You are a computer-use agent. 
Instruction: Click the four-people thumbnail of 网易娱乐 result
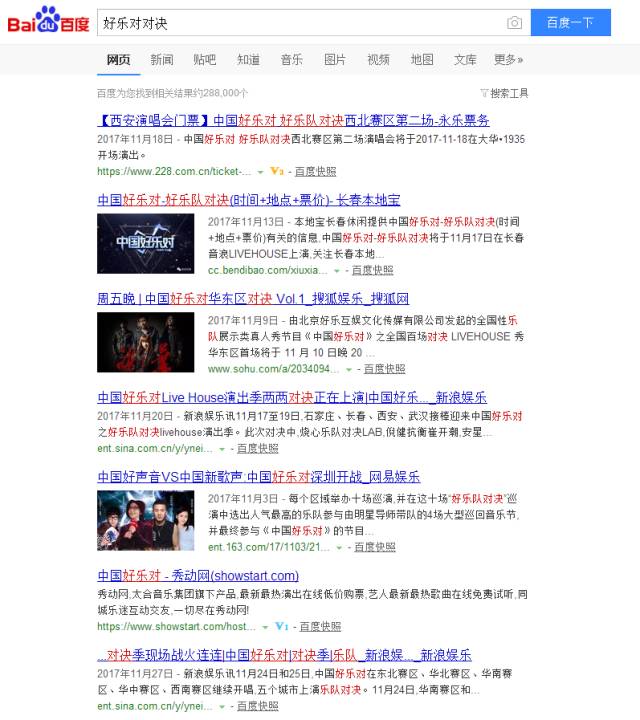point(146,520)
